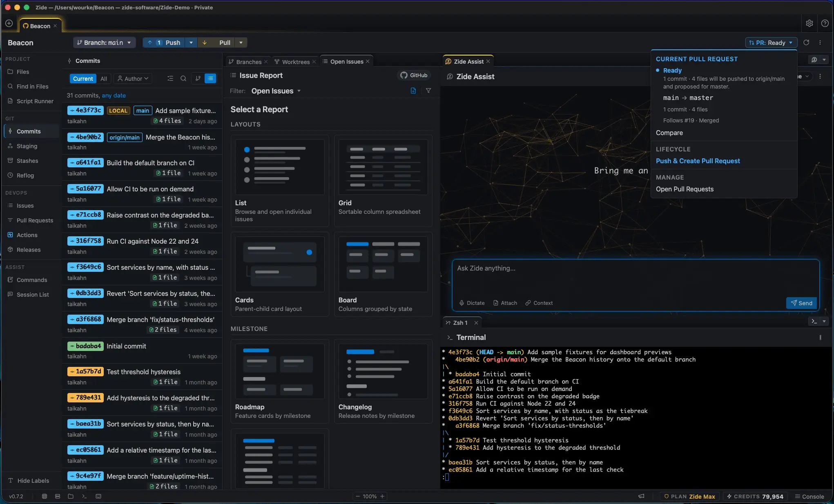
Task: Click the keyboard icon in status bar
Action: (x=98, y=496)
